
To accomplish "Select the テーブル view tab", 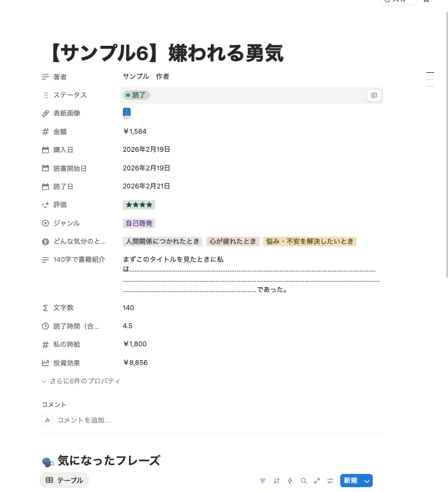I will tap(64, 480).
